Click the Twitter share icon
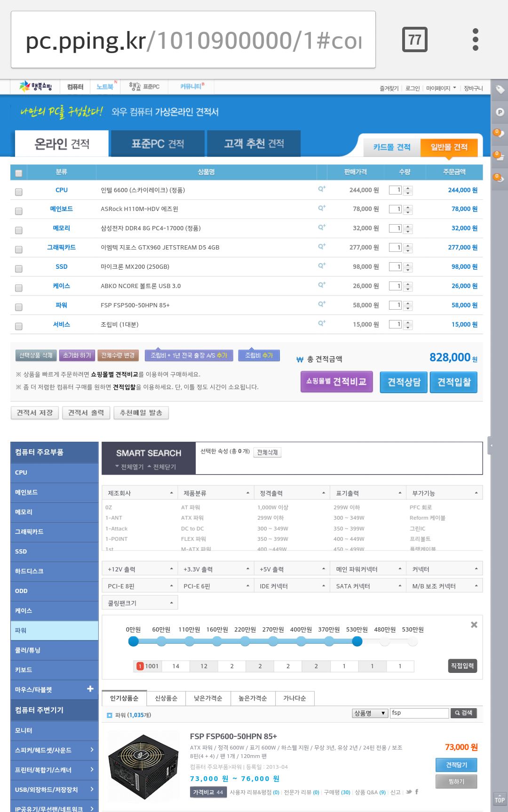This screenshot has width=508, height=812. [x=409, y=792]
